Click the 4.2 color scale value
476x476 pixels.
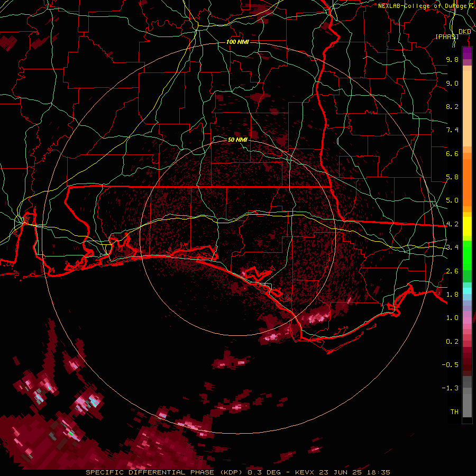[452, 224]
